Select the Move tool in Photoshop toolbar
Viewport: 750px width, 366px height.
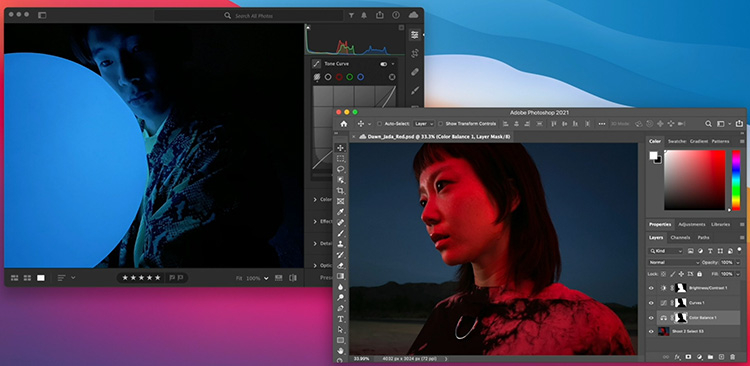pos(340,148)
